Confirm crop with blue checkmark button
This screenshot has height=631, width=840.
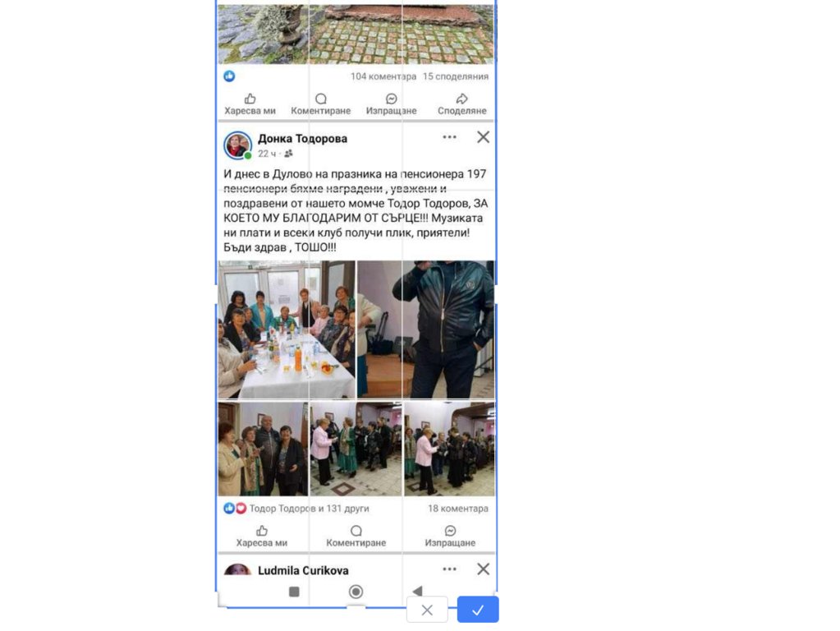coord(477,610)
